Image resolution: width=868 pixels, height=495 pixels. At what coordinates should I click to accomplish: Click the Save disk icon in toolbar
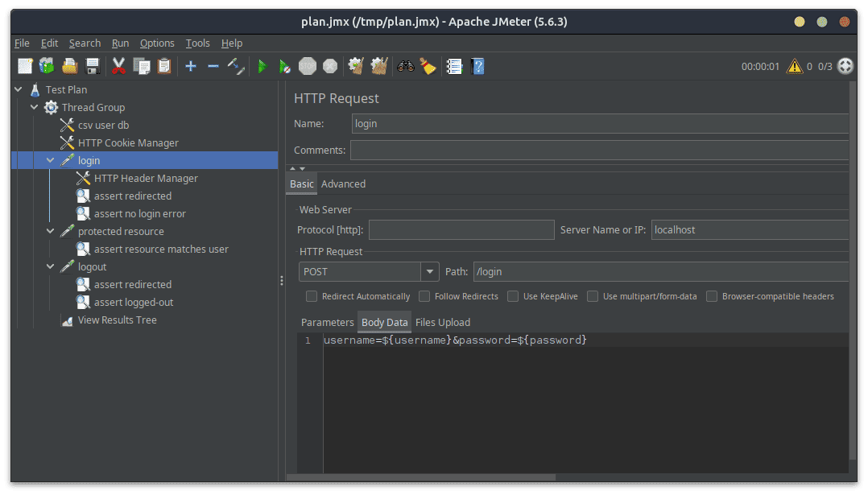[x=93, y=67]
